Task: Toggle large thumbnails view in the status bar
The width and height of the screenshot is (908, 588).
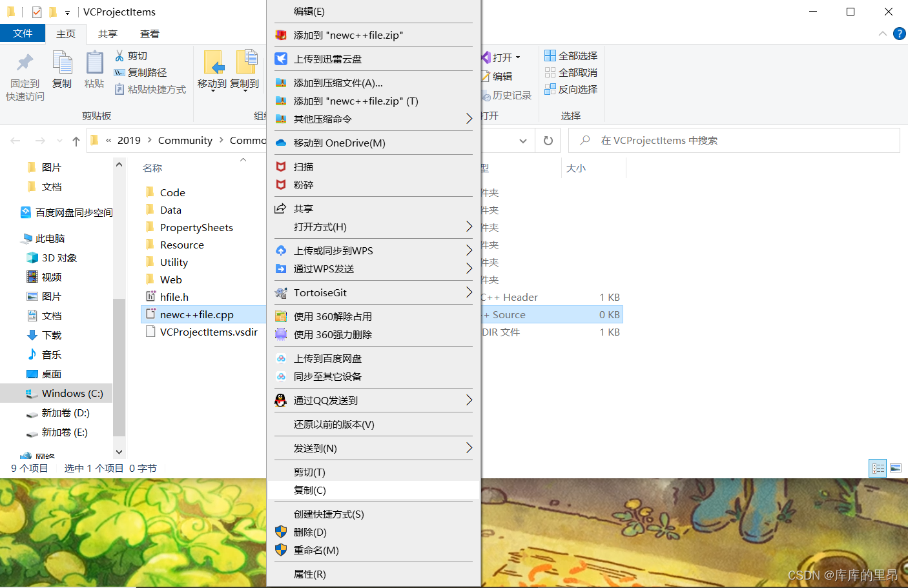Action: click(x=896, y=469)
